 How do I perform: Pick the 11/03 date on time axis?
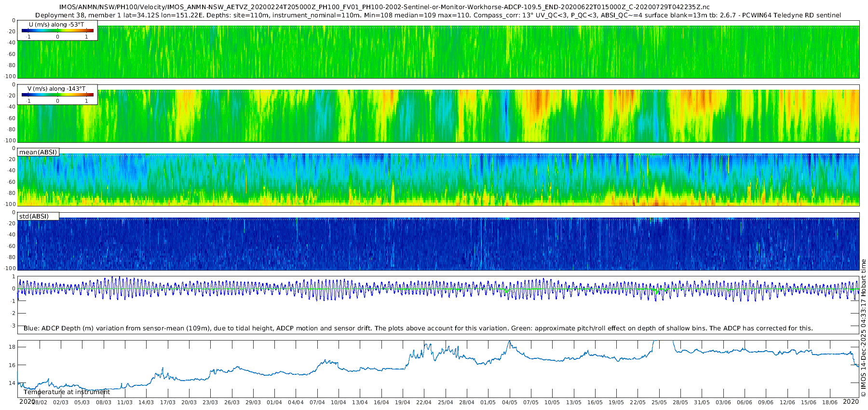pos(125,402)
